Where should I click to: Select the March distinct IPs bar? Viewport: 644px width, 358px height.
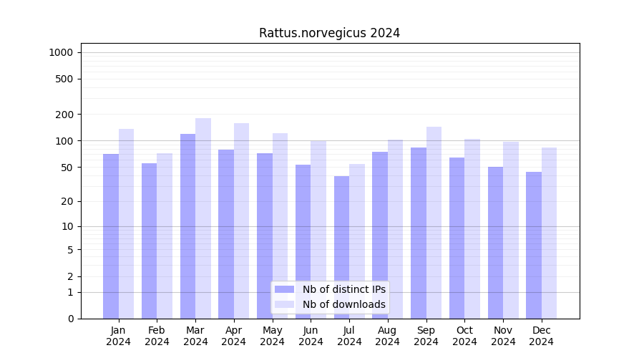coord(187,226)
